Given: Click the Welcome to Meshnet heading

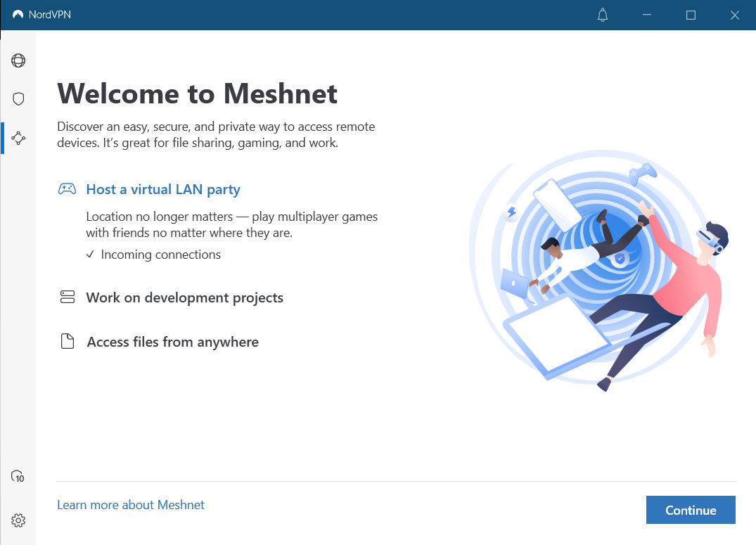Looking at the screenshot, I should point(197,94).
